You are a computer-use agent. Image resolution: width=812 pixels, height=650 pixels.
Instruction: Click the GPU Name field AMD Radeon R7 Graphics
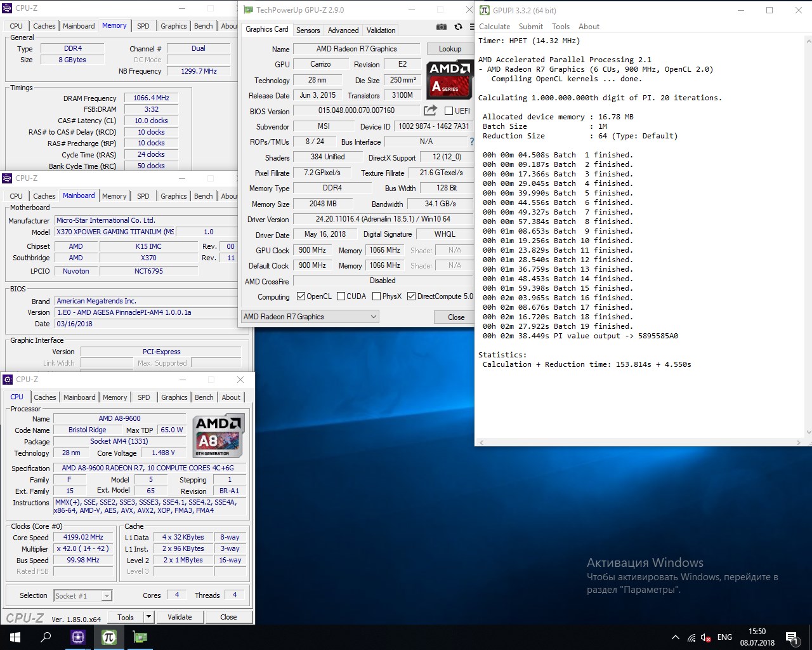tap(357, 49)
